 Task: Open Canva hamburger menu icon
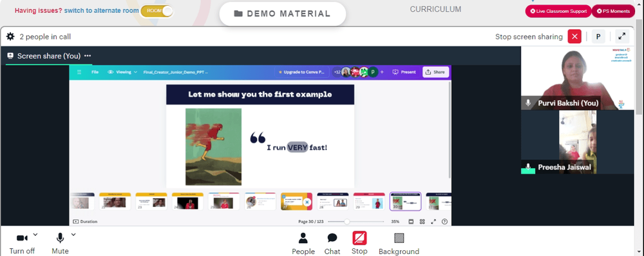(x=79, y=72)
